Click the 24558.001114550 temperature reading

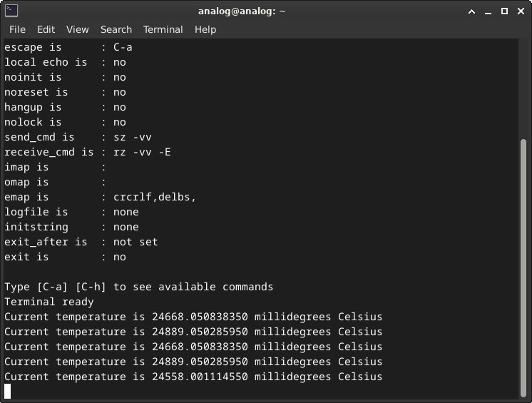click(200, 377)
